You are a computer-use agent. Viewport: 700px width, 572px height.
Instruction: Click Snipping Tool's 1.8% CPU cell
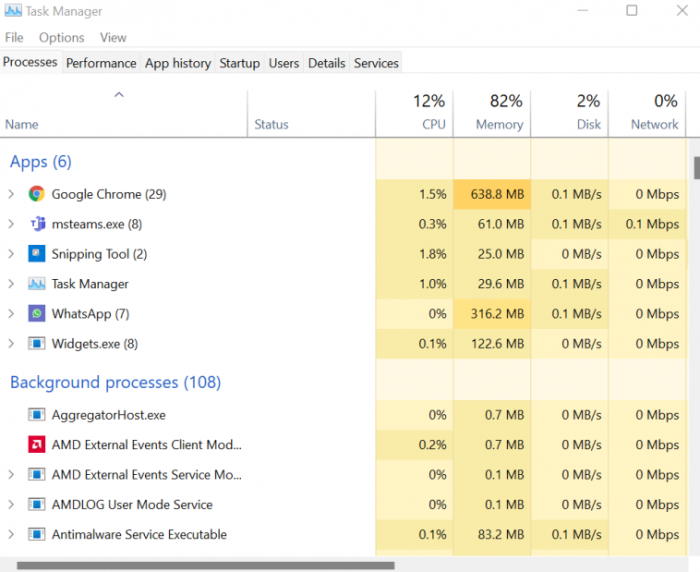point(414,254)
